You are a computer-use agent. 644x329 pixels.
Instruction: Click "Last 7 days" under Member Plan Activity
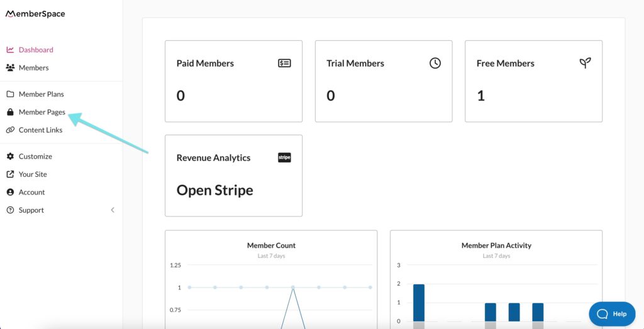(x=496, y=256)
